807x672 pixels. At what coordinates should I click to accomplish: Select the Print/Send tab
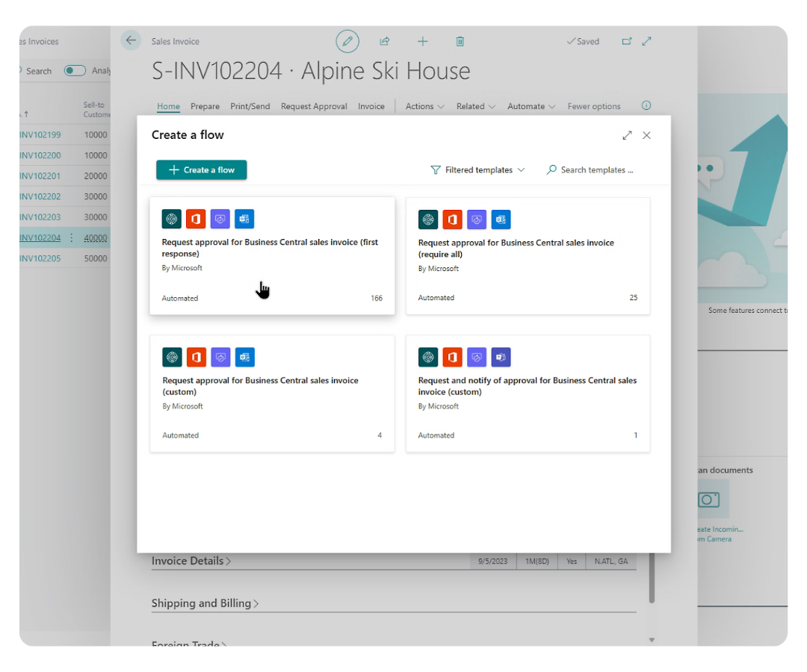click(250, 106)
